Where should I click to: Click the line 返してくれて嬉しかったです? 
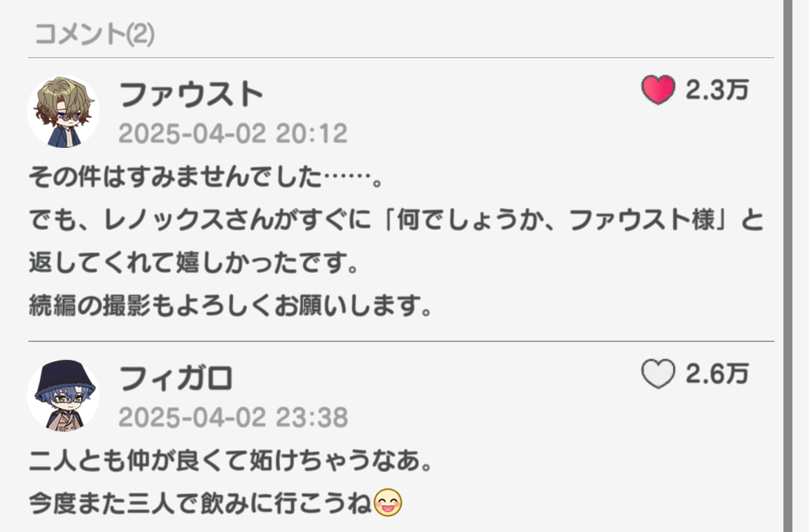[194, 263]
